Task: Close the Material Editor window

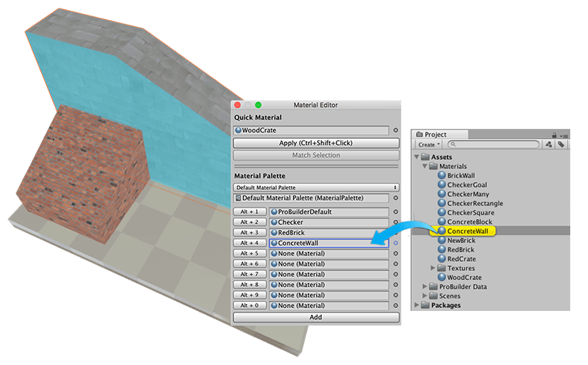Action: coord(238,105)
